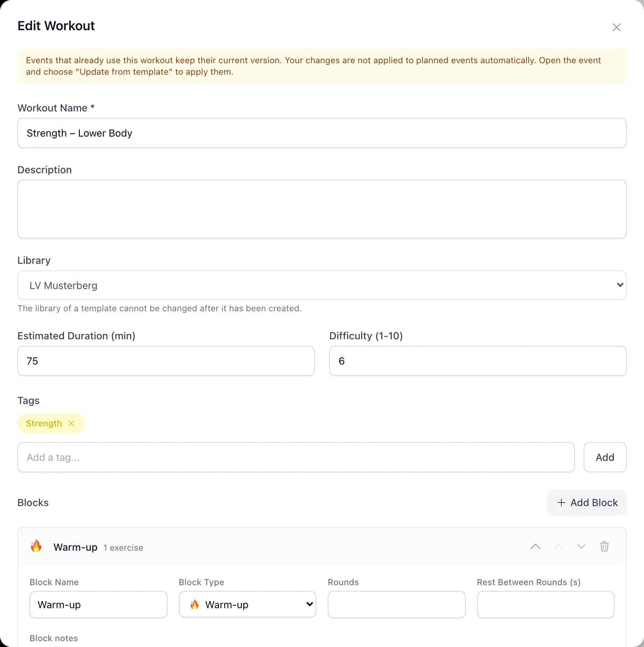Select the Estimated Duration field
Viewport: 644px width, 647px height.
[166, 361]
